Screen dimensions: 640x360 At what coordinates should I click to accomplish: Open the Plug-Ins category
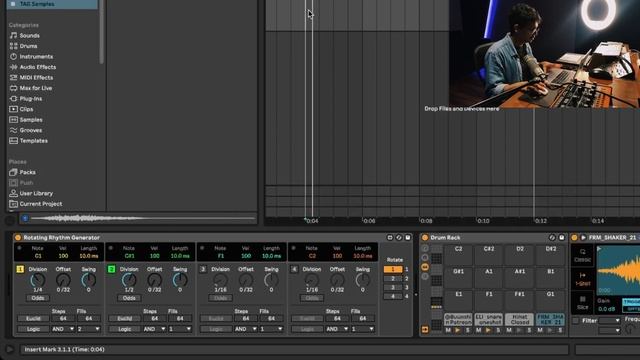(x=31, y=99)
